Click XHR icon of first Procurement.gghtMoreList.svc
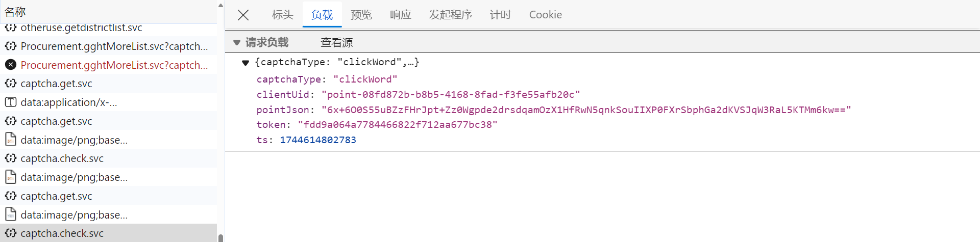980x242 pixels. (11, 46)
